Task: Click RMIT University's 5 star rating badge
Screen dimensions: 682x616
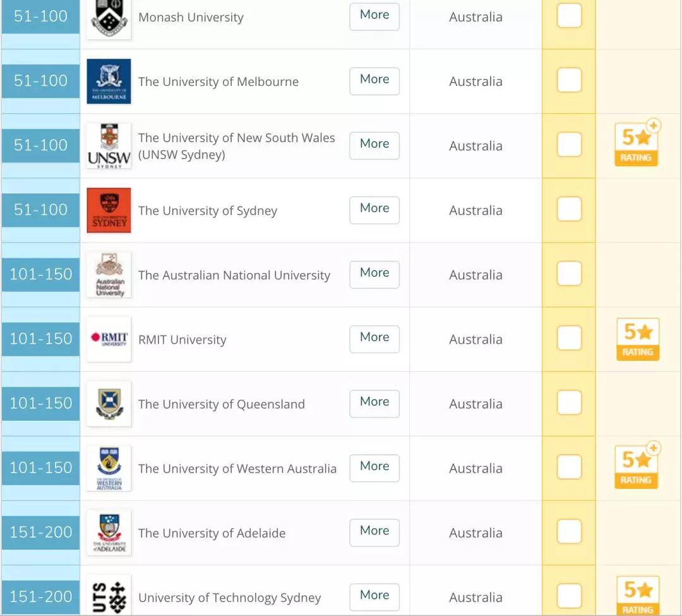Action: pyautogui.click(x=637, y=339)
